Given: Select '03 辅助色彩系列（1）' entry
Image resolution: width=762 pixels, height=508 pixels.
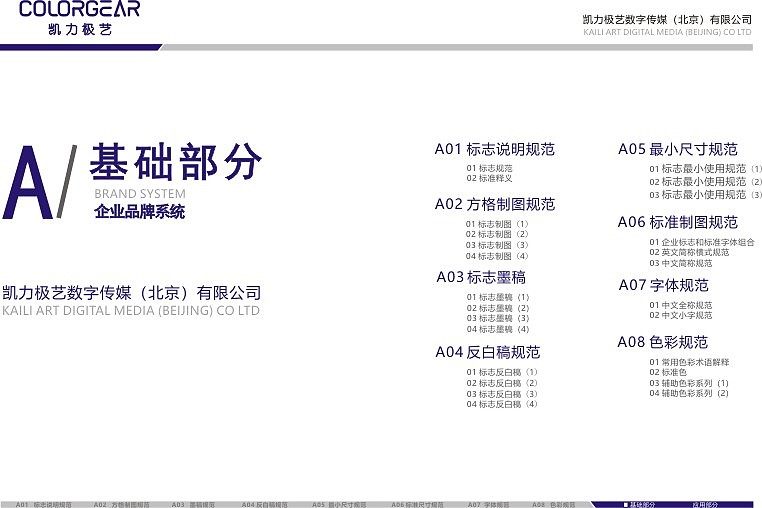Looking at the screenshot, I should click(689, 383).
